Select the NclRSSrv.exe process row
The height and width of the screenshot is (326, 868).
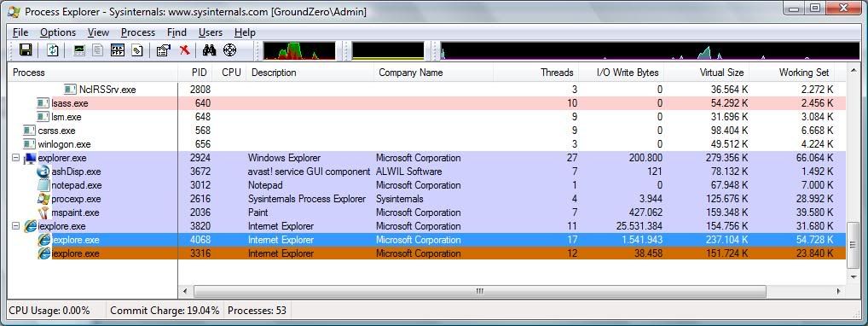[427, 90]
